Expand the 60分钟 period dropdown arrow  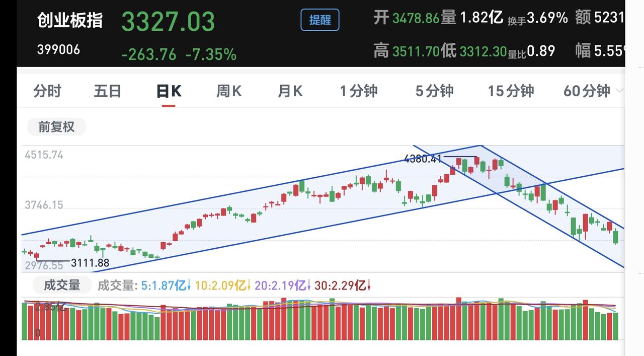619,91
